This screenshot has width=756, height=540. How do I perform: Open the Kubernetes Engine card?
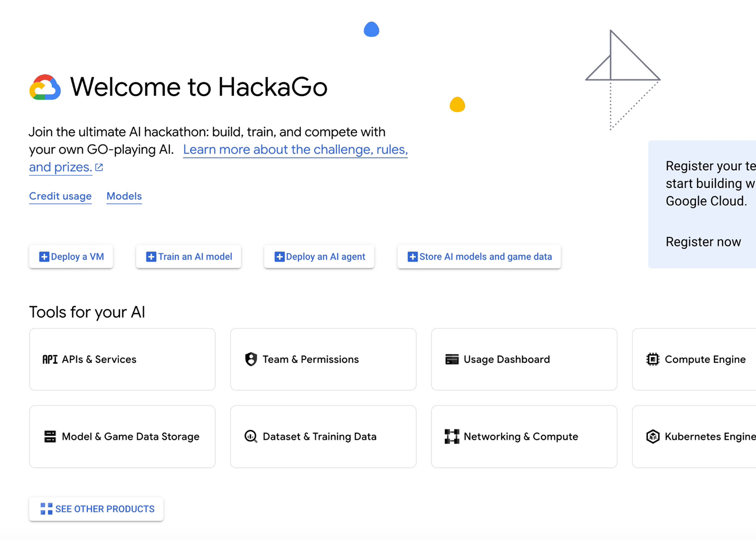(694, 436)
